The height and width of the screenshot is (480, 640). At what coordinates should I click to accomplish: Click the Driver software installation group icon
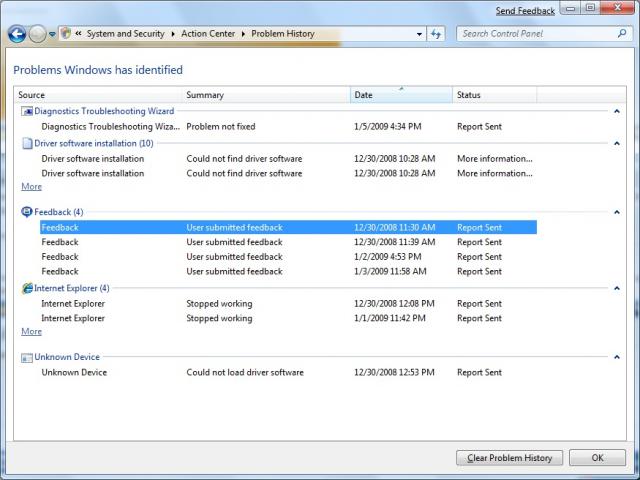tap(27, 143)
